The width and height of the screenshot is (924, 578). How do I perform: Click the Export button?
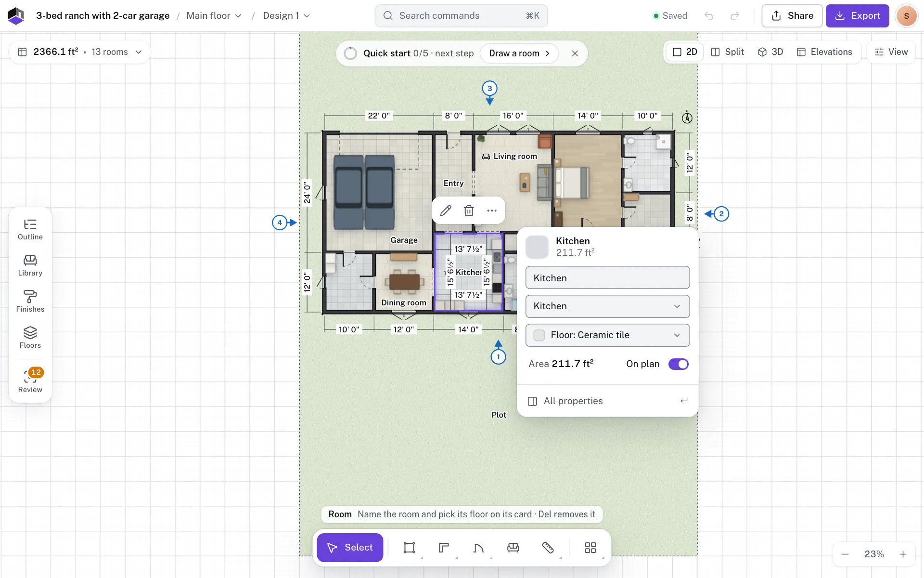pyautogui.click(x=858, y=16)
